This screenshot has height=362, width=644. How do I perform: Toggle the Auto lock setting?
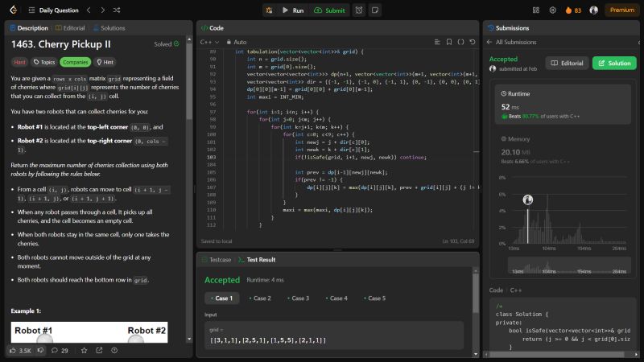[x=237, y=42]
